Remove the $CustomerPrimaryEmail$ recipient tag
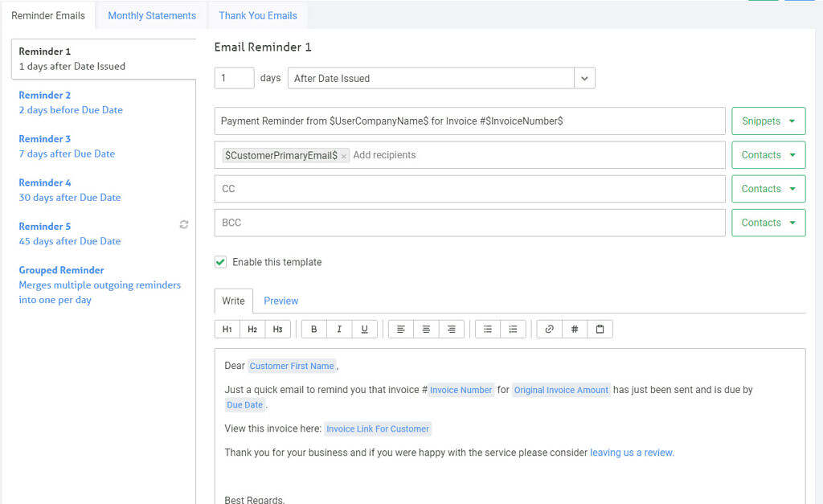Viewport: 823px width, 504px height. pos(344,156)
